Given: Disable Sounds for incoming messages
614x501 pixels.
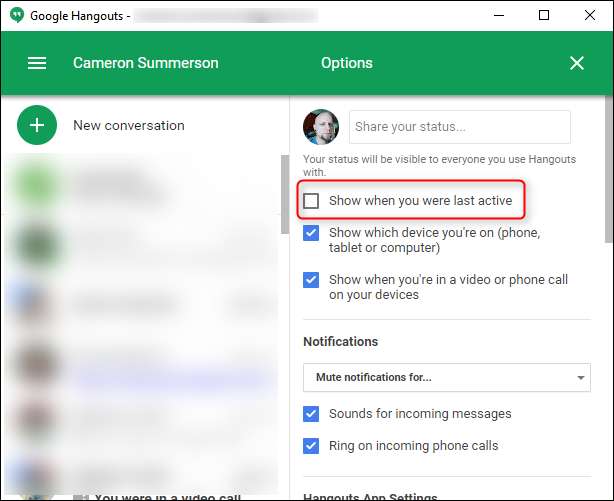Looking at the screenshot, I should point(311,414).
